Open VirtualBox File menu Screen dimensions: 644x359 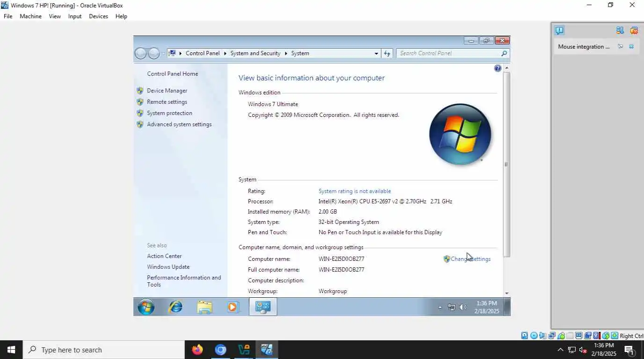tap(8, 16)
